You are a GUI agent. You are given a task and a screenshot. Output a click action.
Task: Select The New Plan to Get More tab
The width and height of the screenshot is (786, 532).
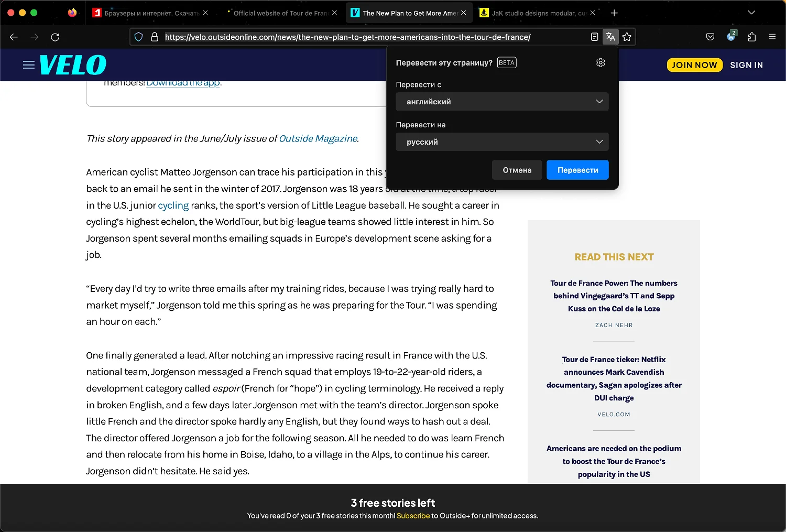pyautogui.click(x=409, y=13)
